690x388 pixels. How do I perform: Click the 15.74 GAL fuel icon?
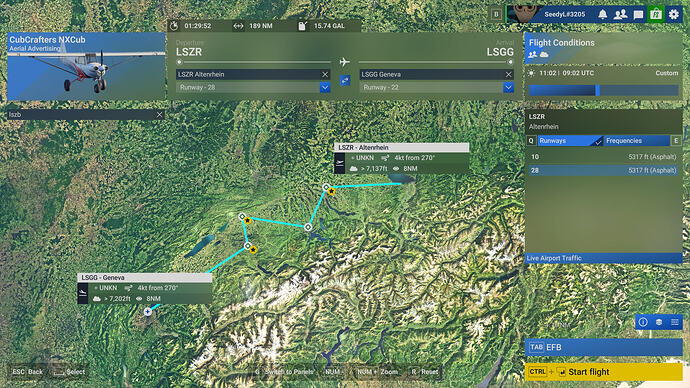click(x=302, y=26)
